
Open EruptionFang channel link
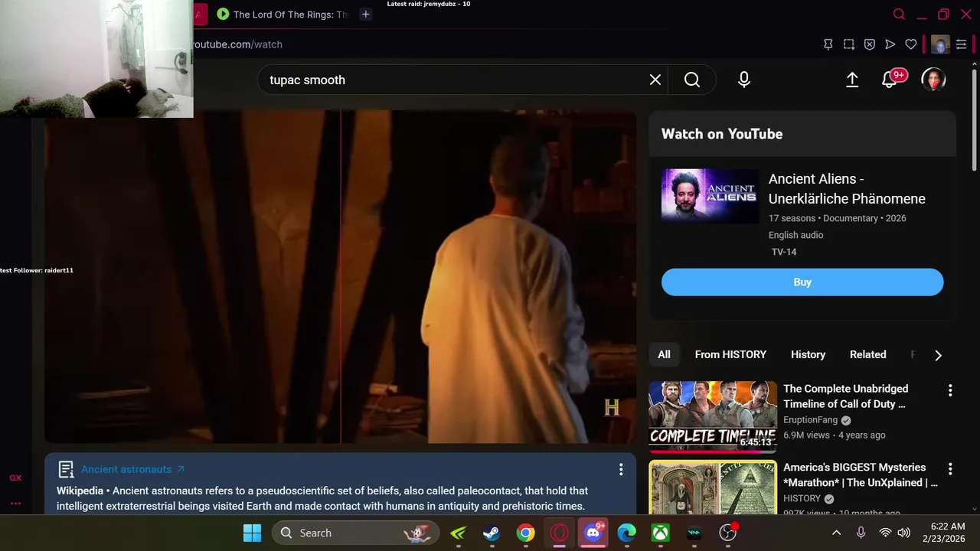point(810,420)
